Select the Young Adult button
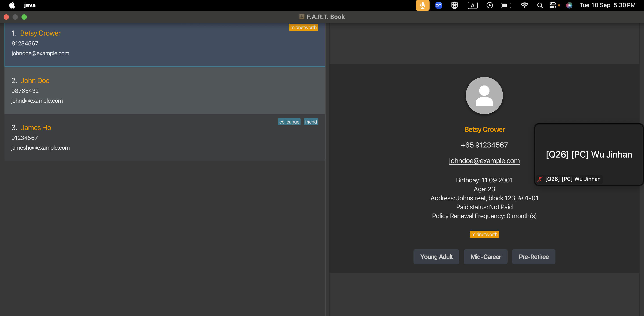Image resolution: width=644 pixels, height=316 pixels. point(436,257)
